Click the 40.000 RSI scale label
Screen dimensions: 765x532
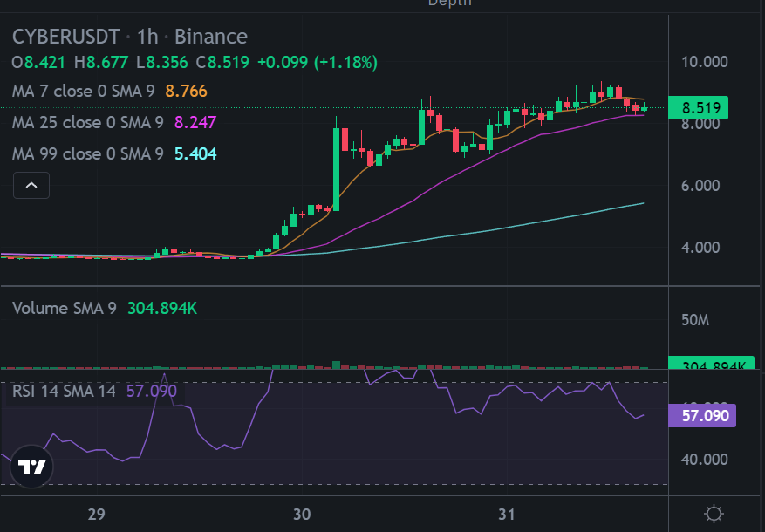click(705, 460)
